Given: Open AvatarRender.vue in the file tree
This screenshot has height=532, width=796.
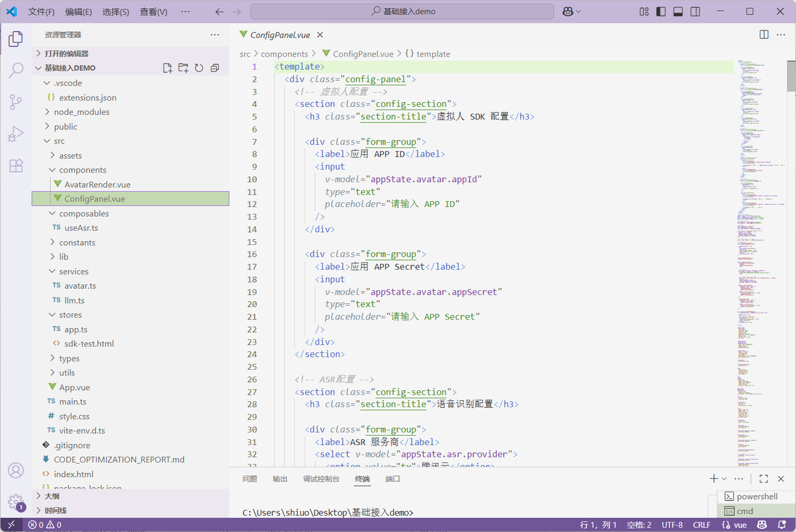Looking at the screenshot, I should point(97,185).
